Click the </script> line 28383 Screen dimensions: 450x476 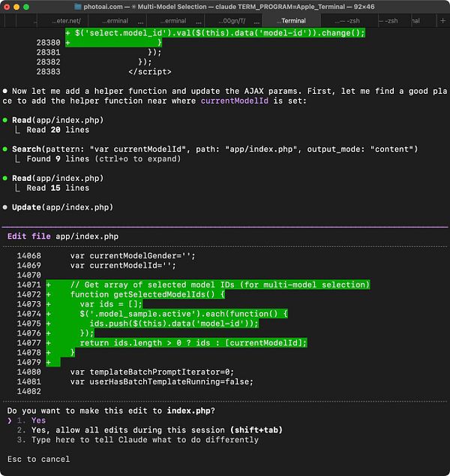pos(150,71)
